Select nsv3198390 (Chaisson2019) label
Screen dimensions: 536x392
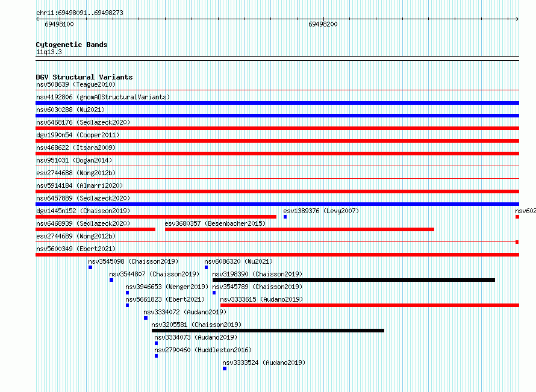[x=257, y=274]
